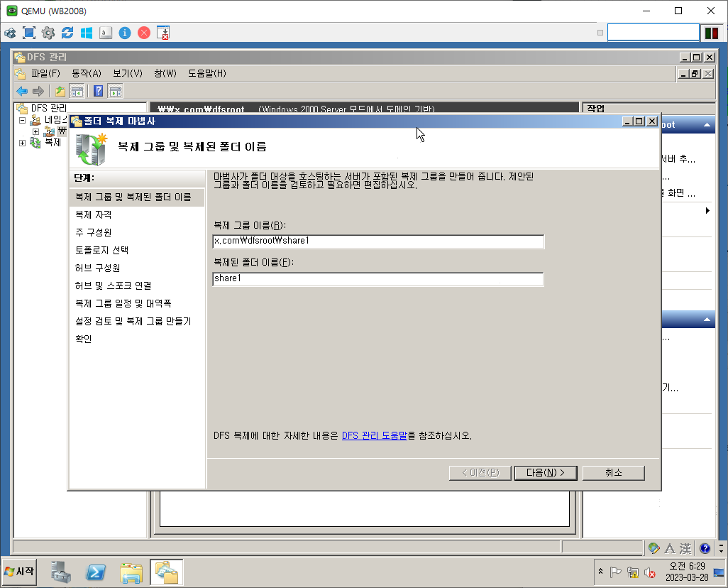Toggle the console tree pane icon
Viewport: 728px width, 588px height.
coord(77,91)
